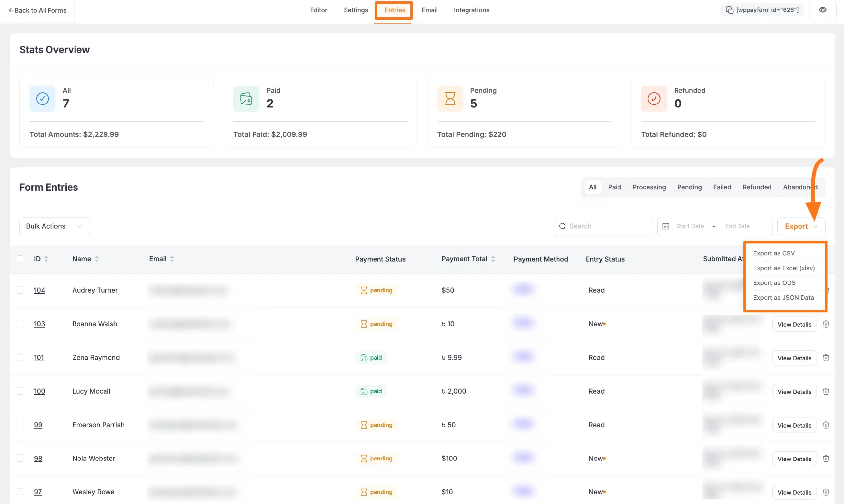Filter entries by Pending tab
This screenshot has width=844, height=504.
(689, 187)
